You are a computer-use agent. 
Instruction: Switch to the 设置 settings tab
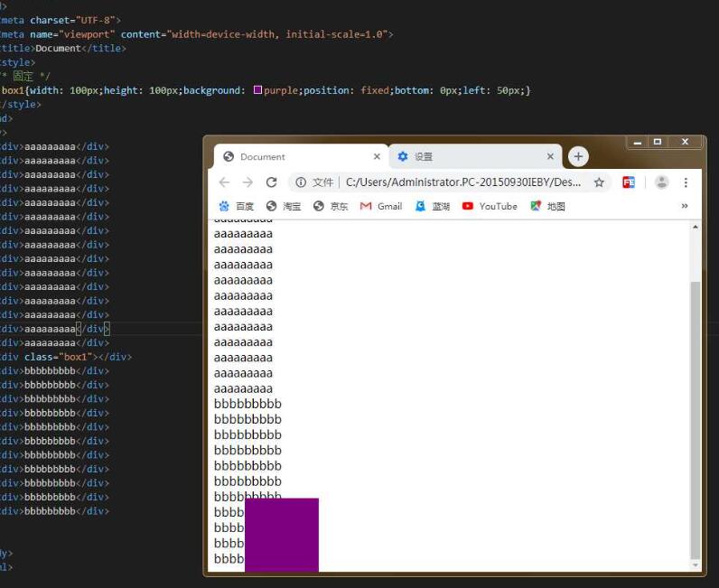tap(470, 156)
